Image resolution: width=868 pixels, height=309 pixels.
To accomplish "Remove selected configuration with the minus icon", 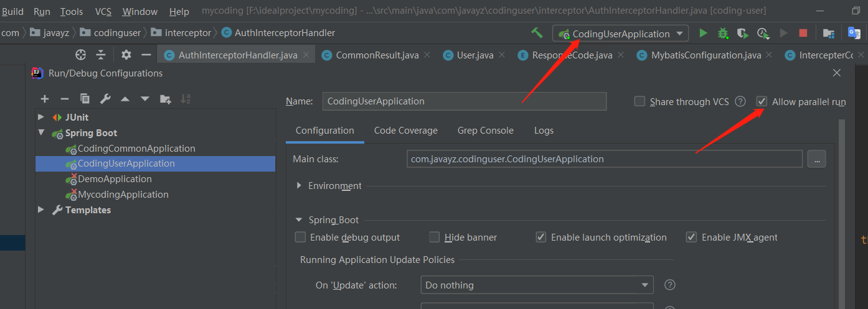I will click(x=64, y=98).
